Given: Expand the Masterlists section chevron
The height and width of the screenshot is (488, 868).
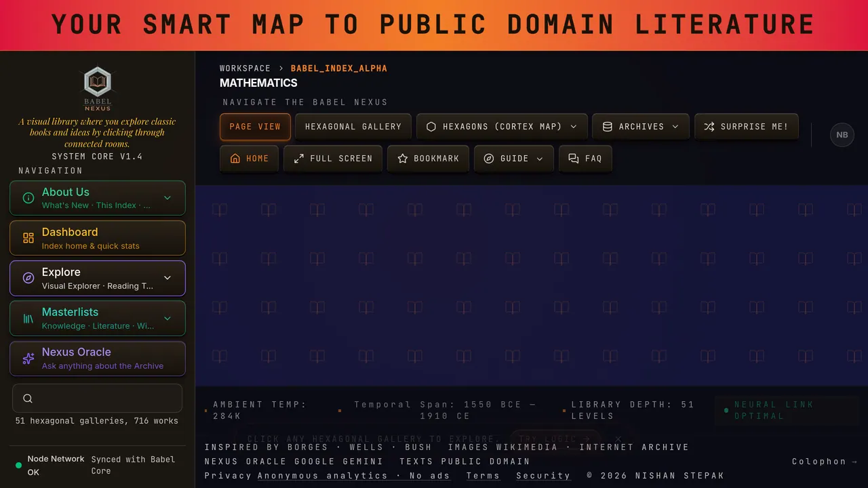Looking at the screenshot, I should coord(167,318).
